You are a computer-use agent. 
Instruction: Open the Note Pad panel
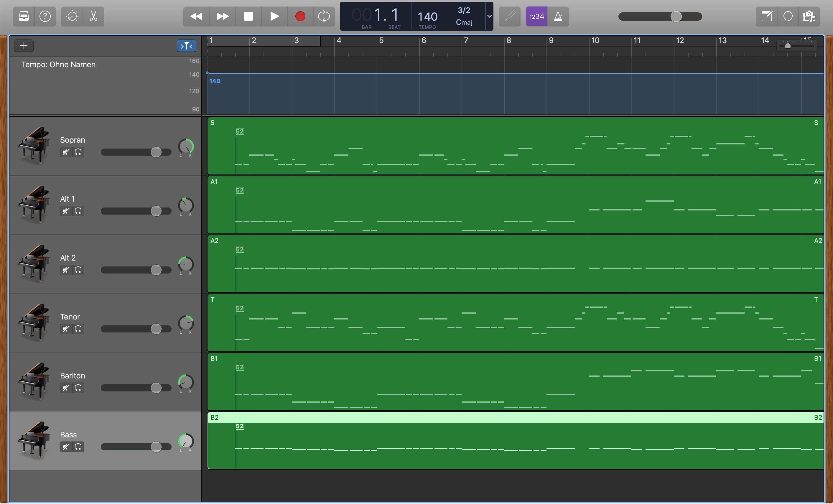[x=766, y=16]
